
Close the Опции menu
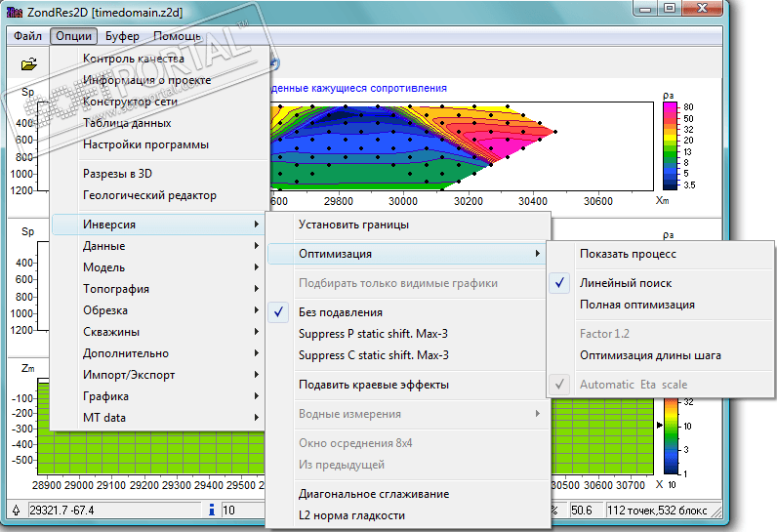coord(73,36)
